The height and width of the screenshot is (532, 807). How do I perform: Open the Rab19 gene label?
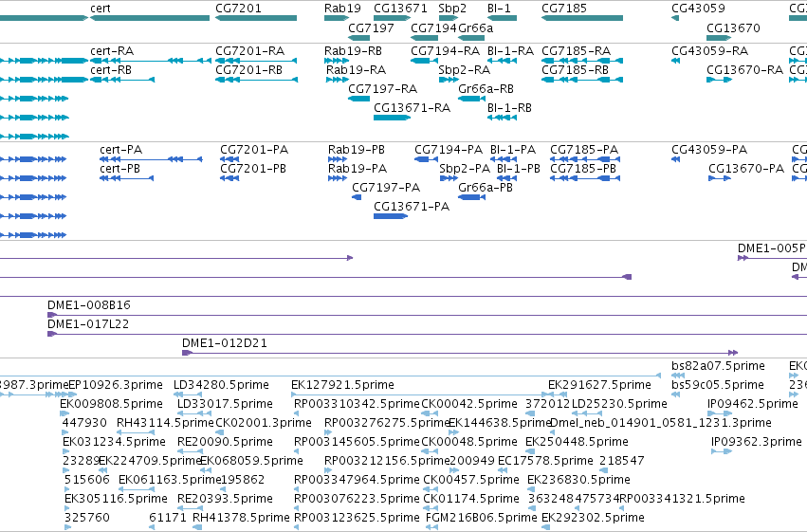click(x=342, y=9)
